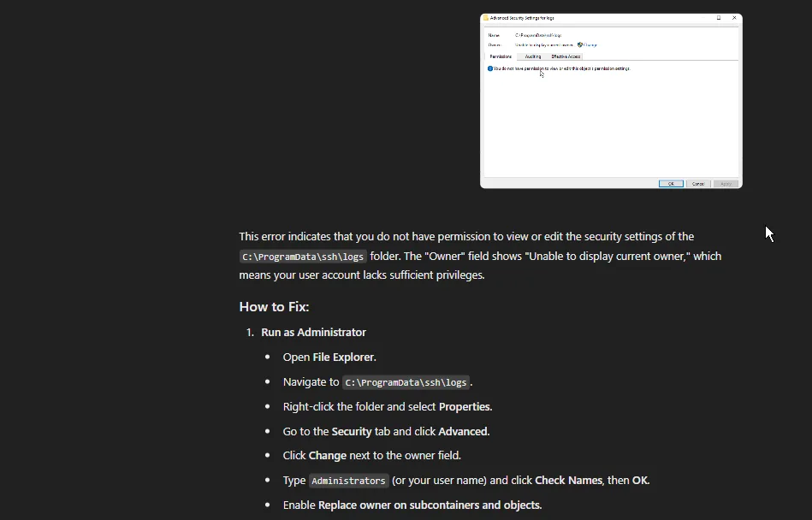
Task: Select the Permissions tab
Action: pos(501,56)
